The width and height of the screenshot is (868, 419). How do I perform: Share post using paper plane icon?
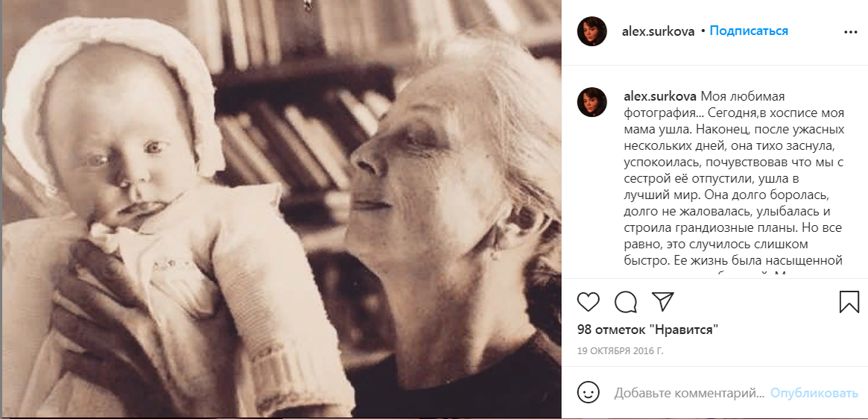pyautogui.click(x=662, y=301)
